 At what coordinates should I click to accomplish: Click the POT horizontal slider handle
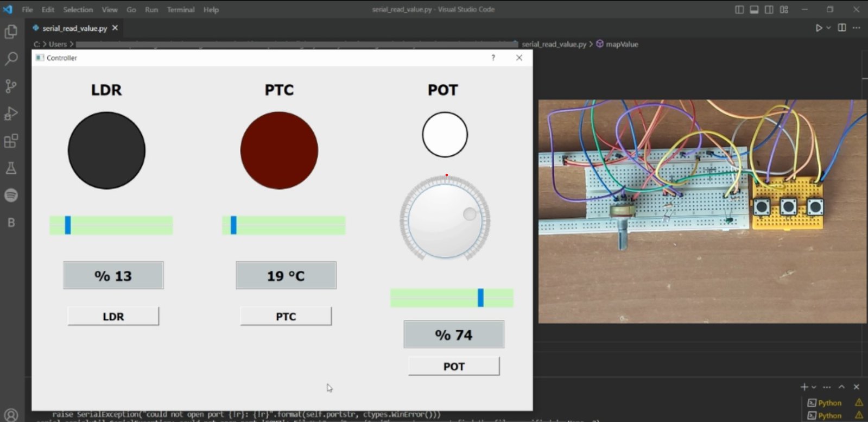coord(480,298)
